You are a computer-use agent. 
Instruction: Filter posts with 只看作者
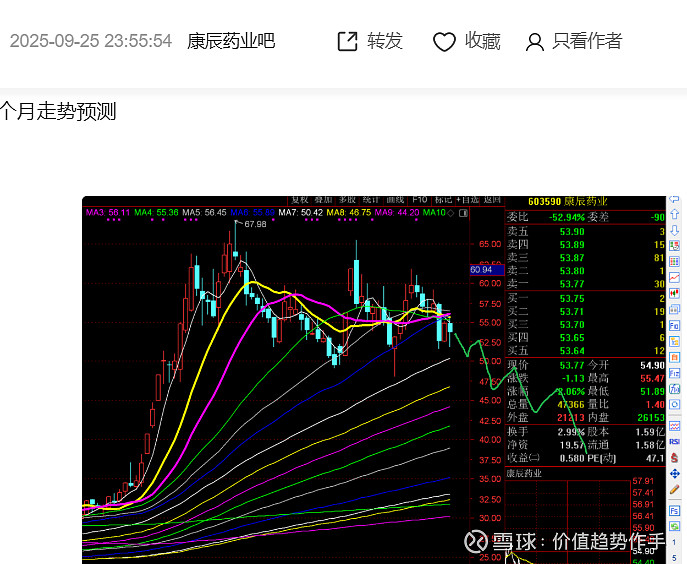click(x=574, y=41)
